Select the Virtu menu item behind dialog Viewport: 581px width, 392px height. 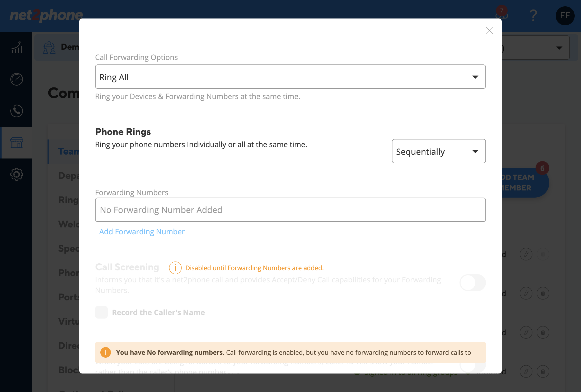pos(68,321)
